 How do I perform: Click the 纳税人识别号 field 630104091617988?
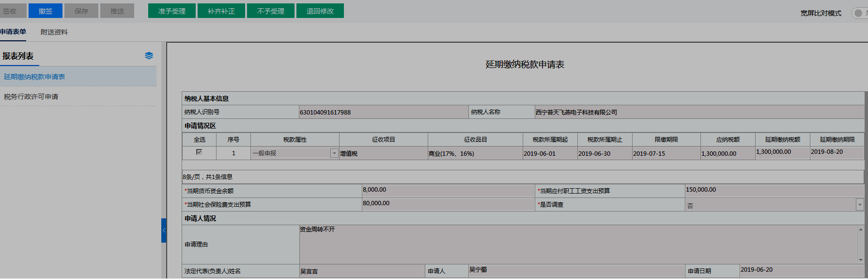tap(384, 112)
